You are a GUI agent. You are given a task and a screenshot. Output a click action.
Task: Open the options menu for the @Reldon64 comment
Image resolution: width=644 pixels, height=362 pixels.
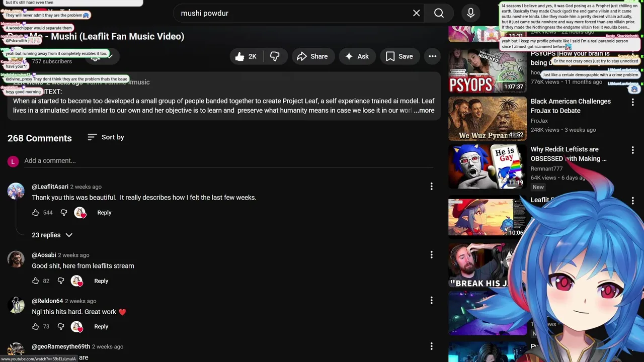(431, 301)
